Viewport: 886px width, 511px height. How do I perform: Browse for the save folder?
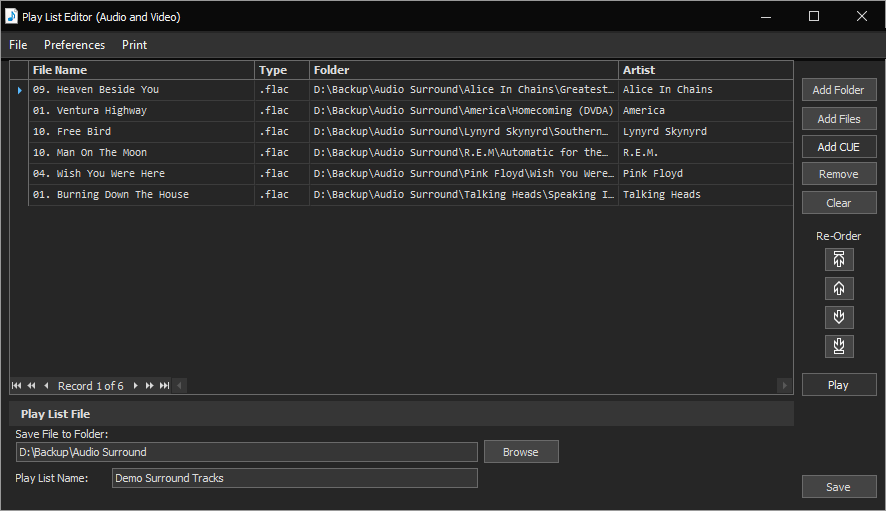(520, 452)
